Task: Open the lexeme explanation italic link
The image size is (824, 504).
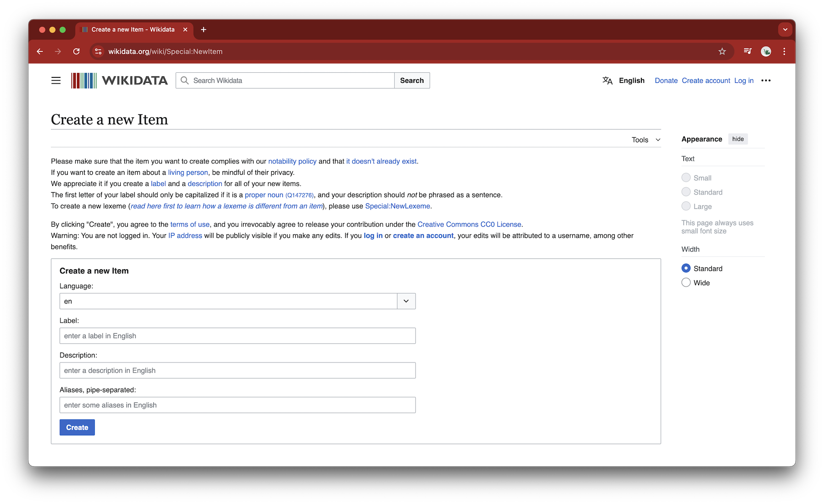Action: [x=227, y=206]
